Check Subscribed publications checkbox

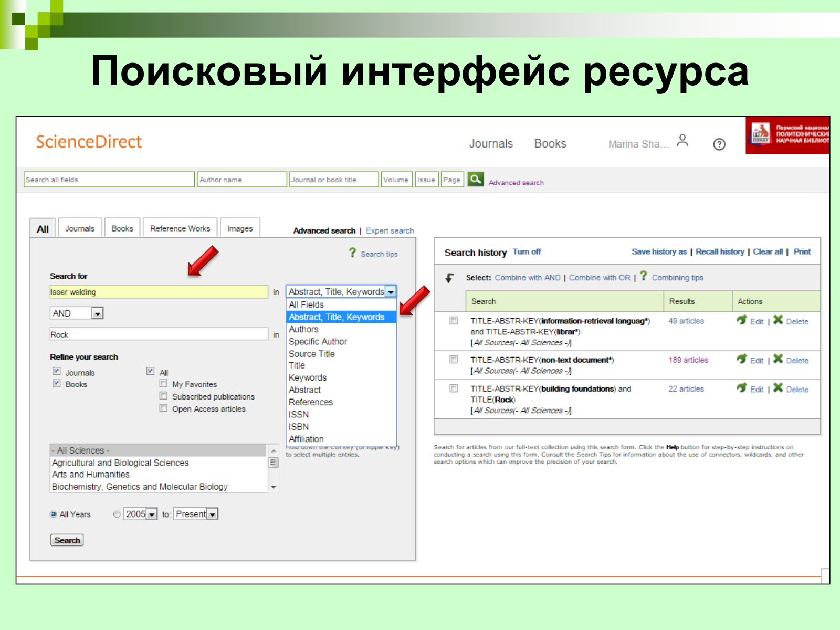164,395
